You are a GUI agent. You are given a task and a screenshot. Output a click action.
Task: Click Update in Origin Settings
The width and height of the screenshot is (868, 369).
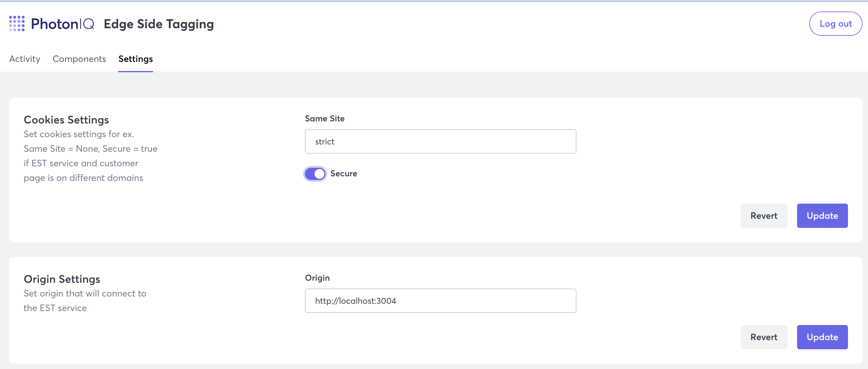coord(822,337)
